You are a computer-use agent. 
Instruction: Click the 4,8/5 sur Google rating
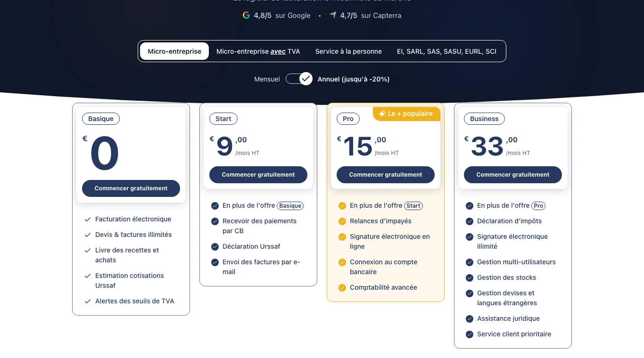[277, 16]
